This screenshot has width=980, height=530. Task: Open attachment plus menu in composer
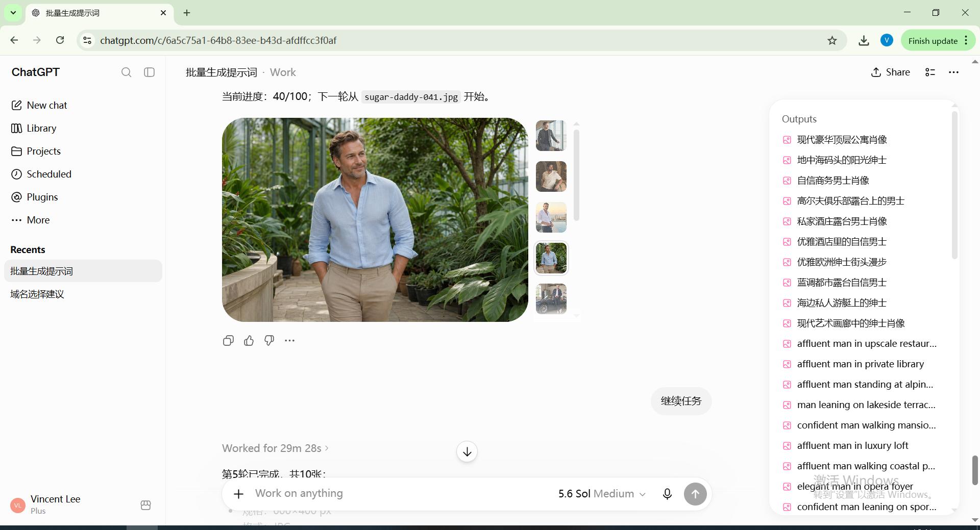(238, 493)
